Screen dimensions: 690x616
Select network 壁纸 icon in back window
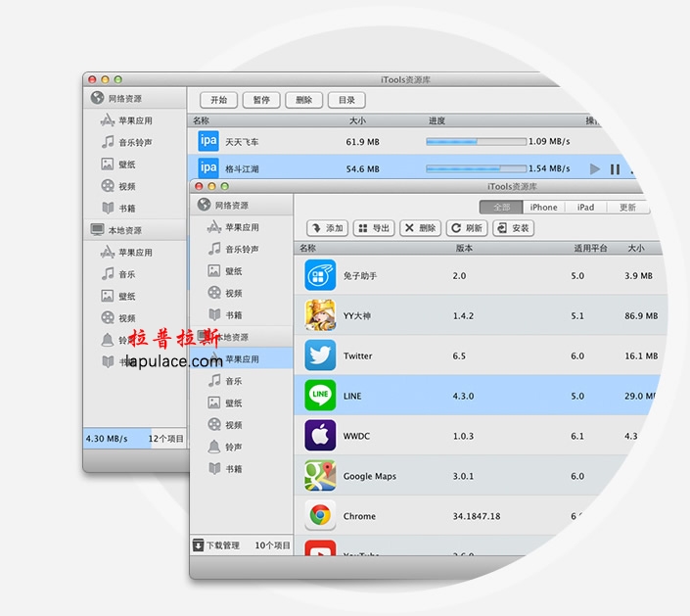pyautogui.click(x=108, y=164)
